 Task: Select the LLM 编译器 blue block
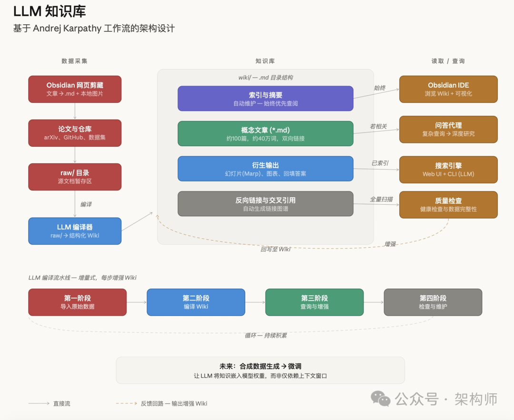point(75,231)
